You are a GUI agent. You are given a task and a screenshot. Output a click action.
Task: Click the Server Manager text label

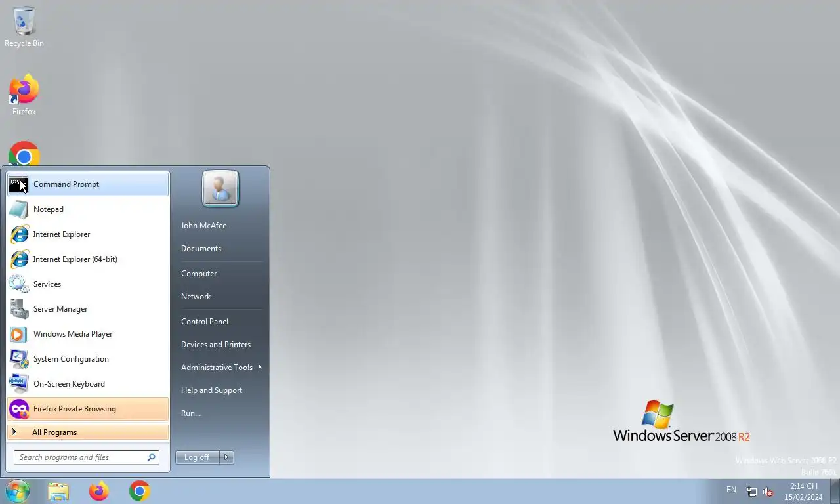click(60, 309)
